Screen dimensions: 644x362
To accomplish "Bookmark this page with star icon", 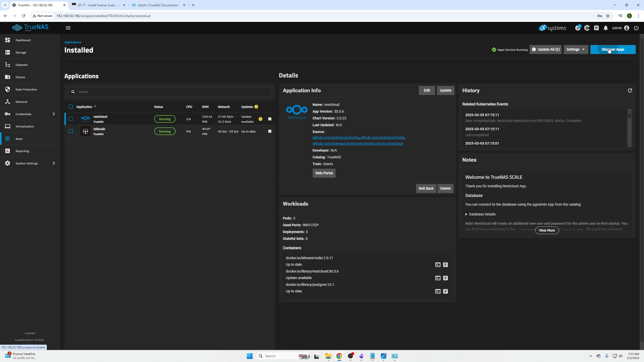I will coord(608,16).
